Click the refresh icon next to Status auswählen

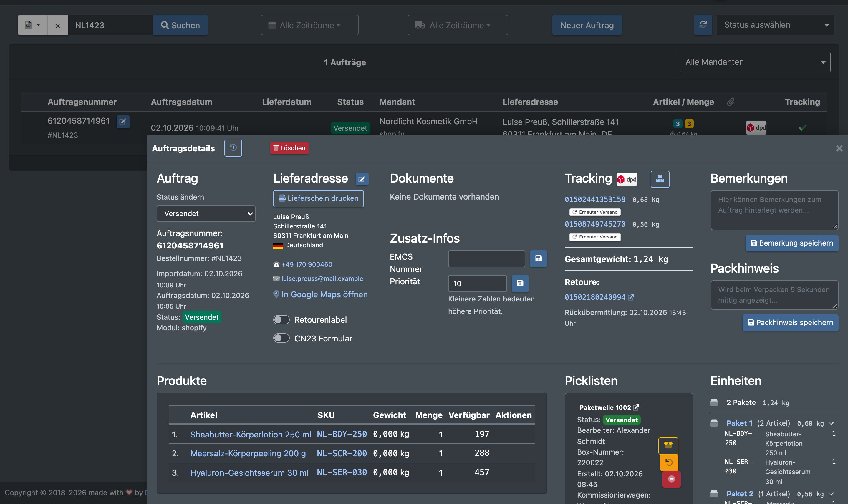pos(703,25)
